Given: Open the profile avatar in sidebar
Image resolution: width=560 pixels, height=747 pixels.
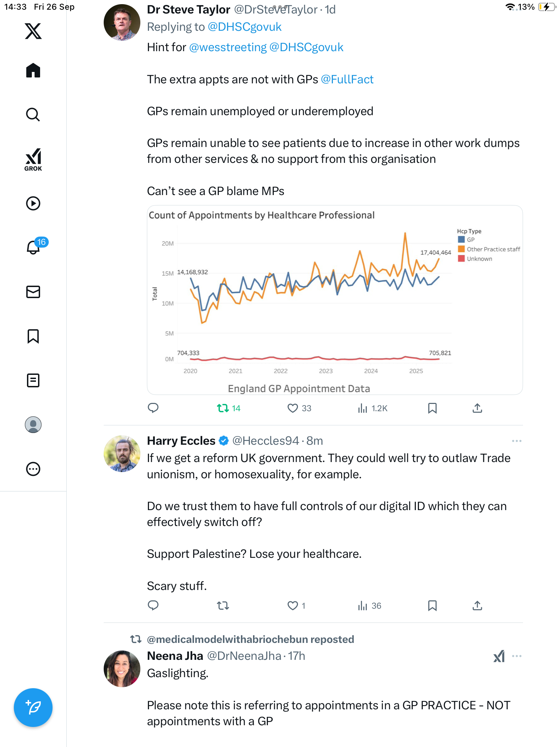Looking at the screenshot, I should point(33,425).
